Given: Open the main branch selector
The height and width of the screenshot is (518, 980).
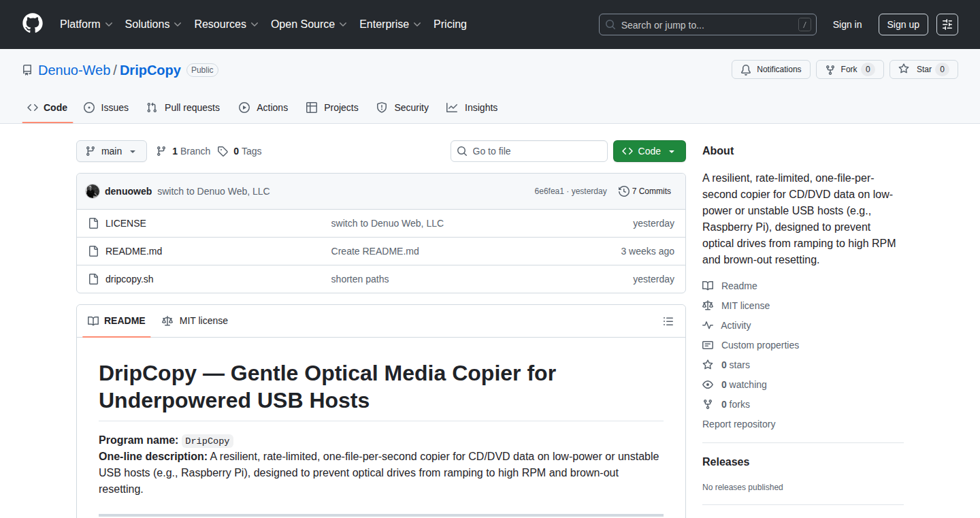Looking at the screenshot, I should point(112,151).
